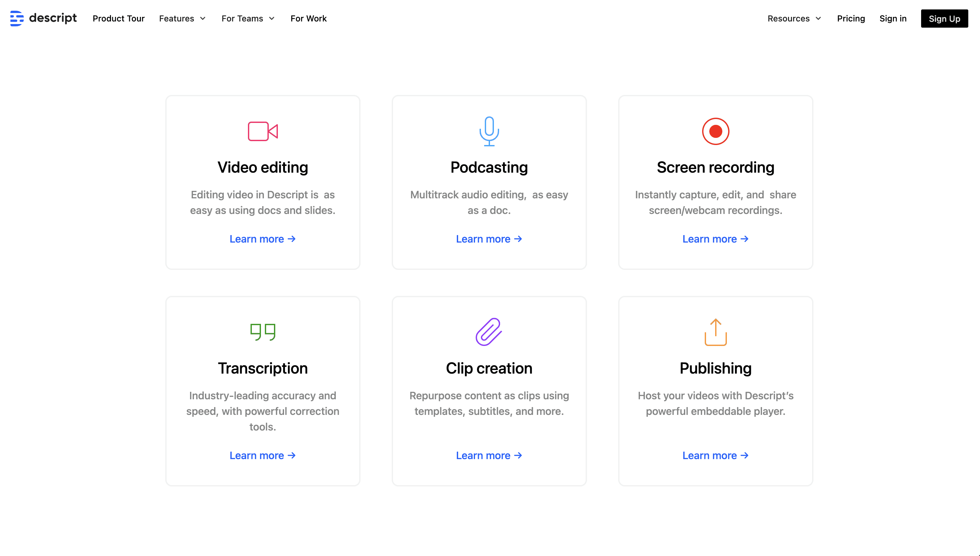
Task: Learn more about Screen recording
Action: [715, 239]
